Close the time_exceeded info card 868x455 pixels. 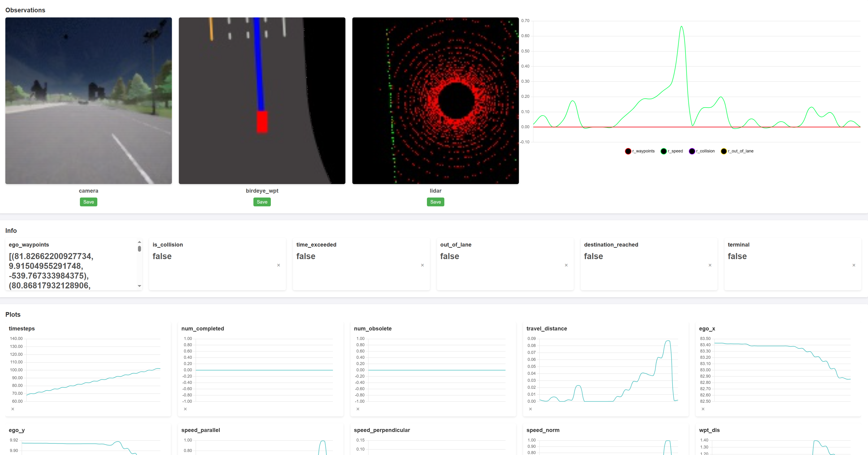click(422, 265)
